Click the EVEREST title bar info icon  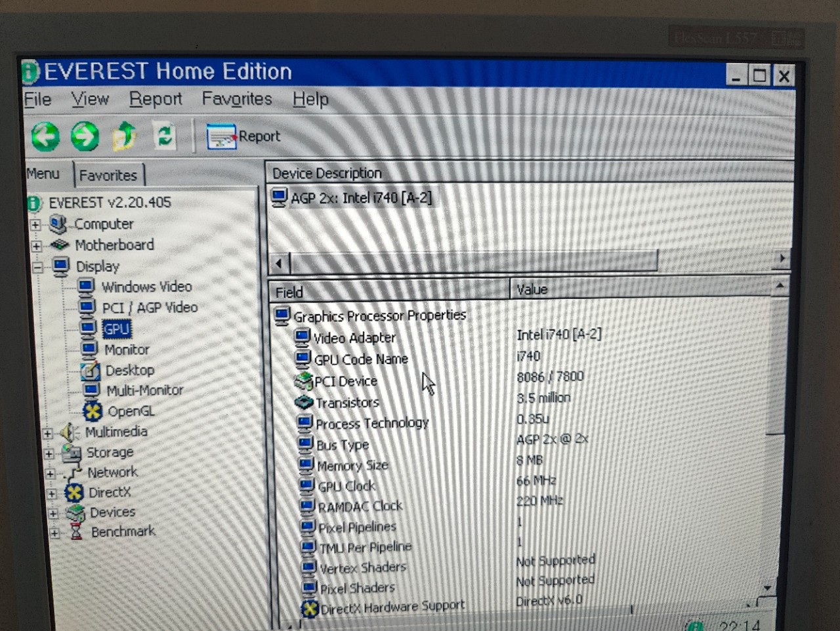30,72
